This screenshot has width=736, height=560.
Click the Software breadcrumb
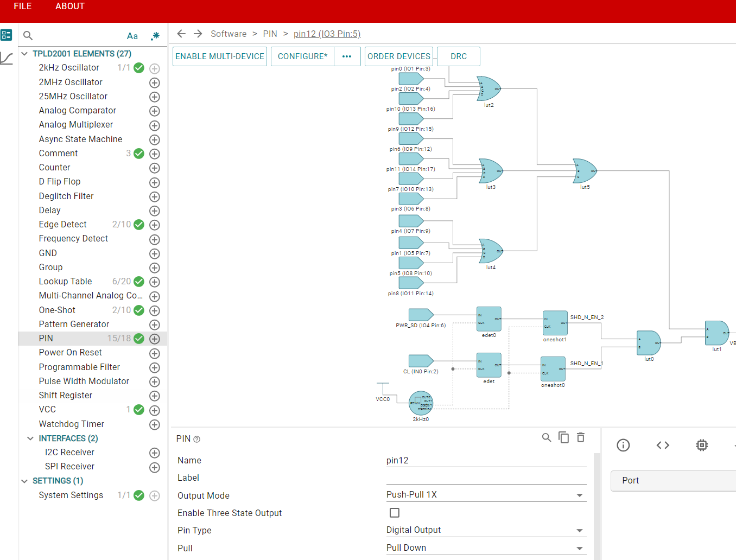tap(229, 34)
